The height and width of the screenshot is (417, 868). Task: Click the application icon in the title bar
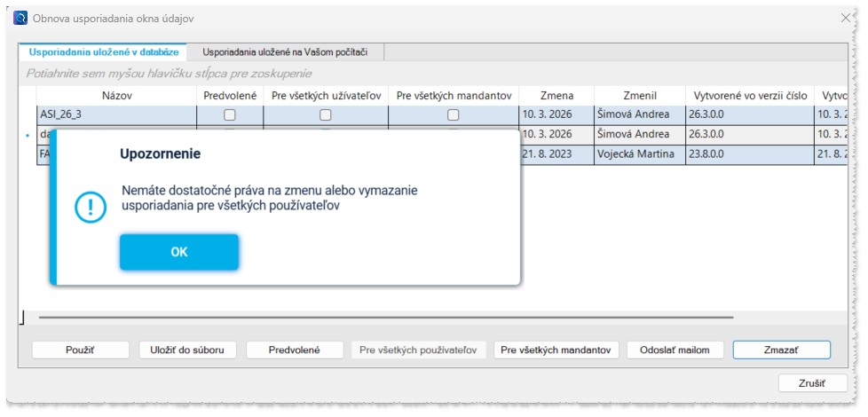(x=20, y=18)
